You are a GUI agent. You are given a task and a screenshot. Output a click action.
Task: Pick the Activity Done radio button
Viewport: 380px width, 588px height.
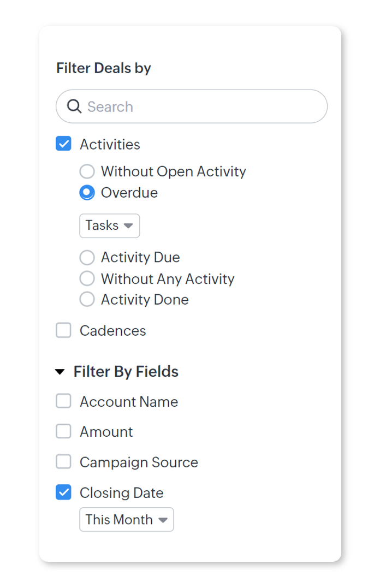(x=87, y=300)
